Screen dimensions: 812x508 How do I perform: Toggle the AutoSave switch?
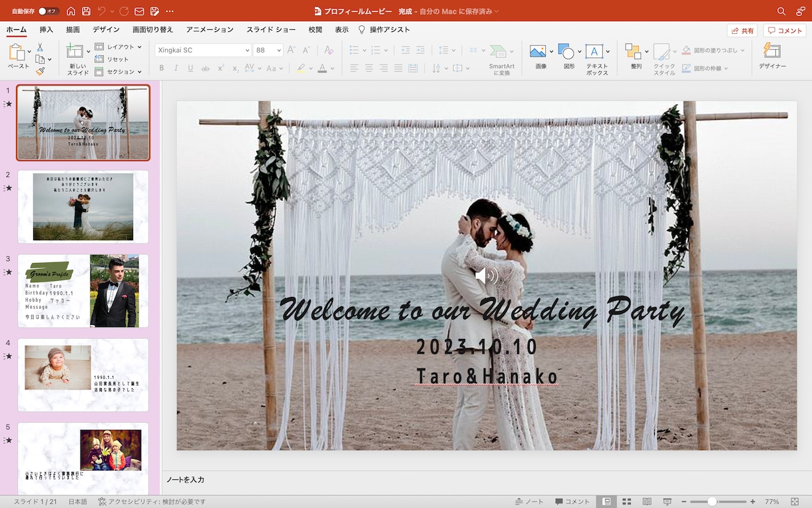pyautogui.click(x=49, y=11)
